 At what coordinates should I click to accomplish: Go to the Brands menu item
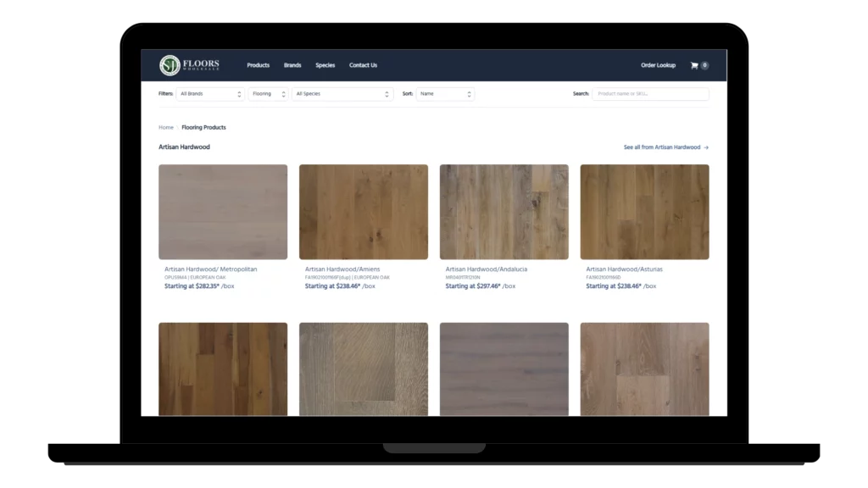(x=292, y=65)
